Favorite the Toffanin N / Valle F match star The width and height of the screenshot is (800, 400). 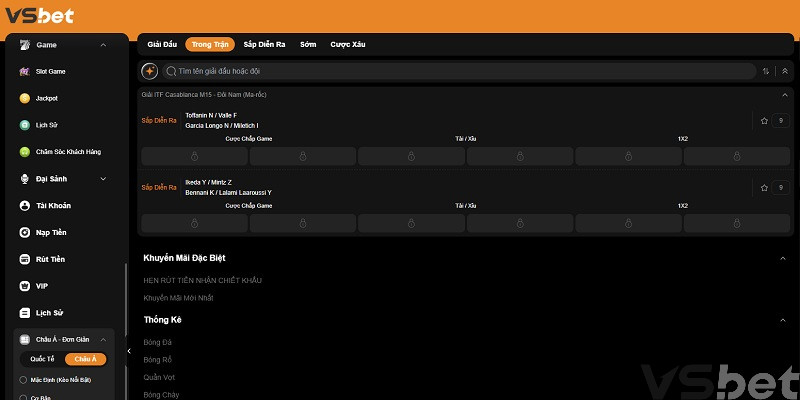pyautogui.click(x=764, y=121)
